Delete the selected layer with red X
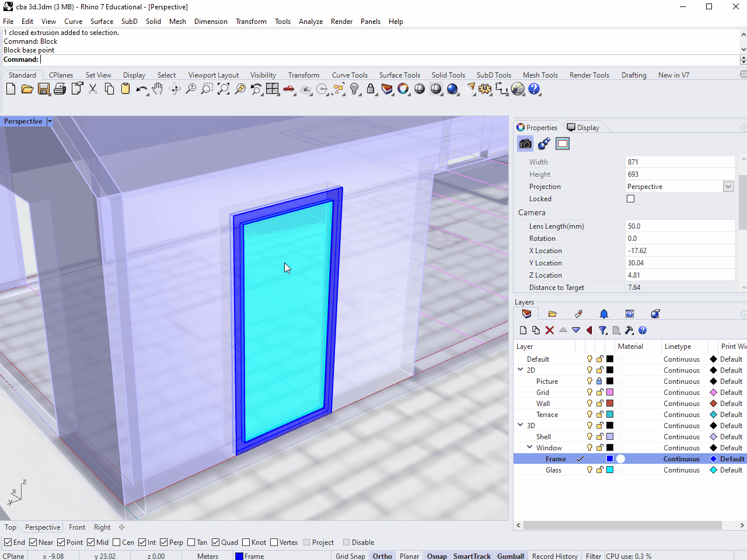 click(549, 330)
